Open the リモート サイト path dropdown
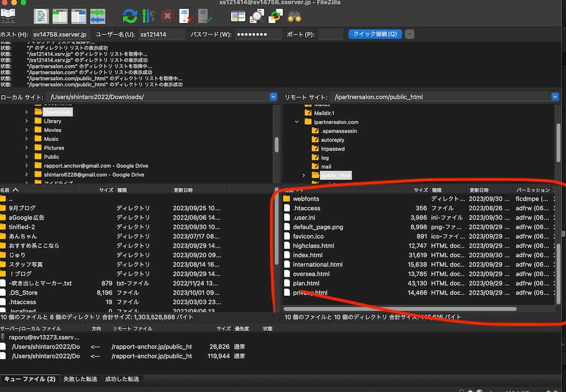The width and height of the screenshot is (566, 392). tap(555, 97)
